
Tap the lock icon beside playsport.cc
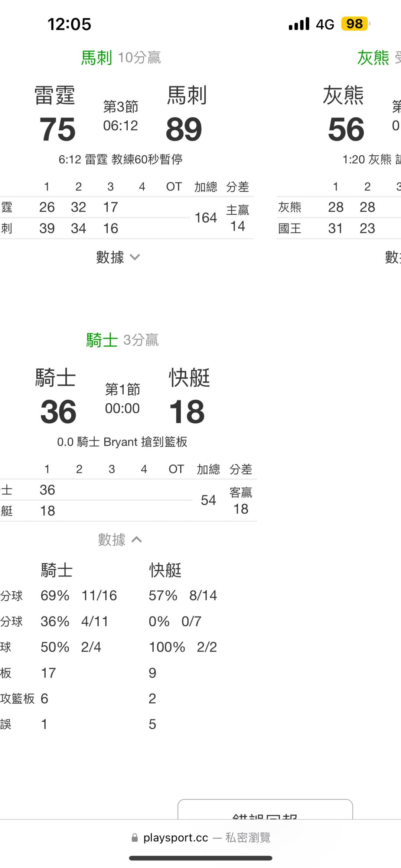134,838
